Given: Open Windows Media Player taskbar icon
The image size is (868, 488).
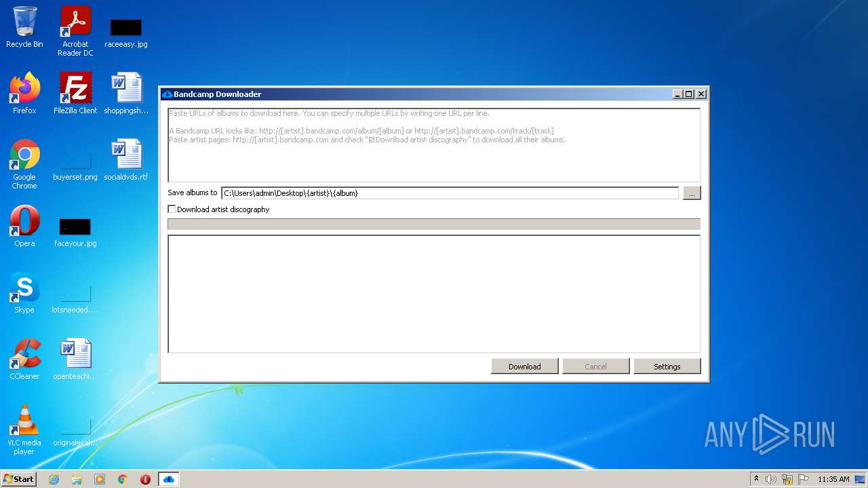Looking at the screenshot, I should (x=100, y=479).
